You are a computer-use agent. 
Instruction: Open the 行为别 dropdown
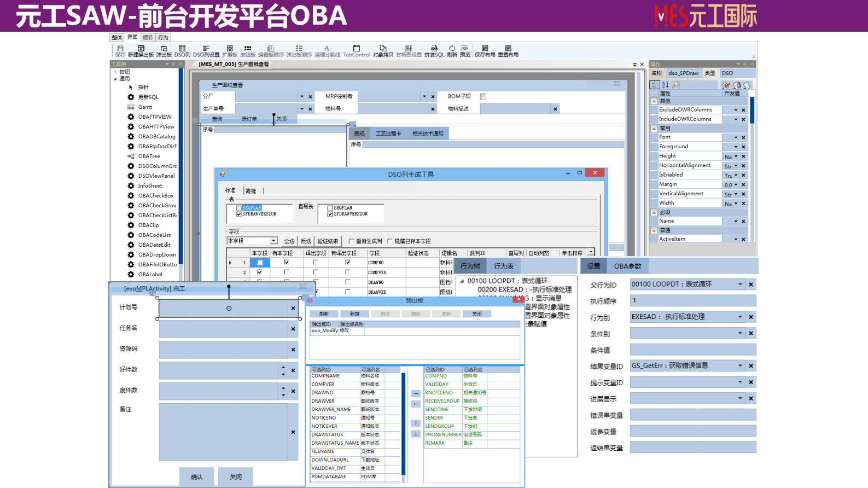coord(740,317)
